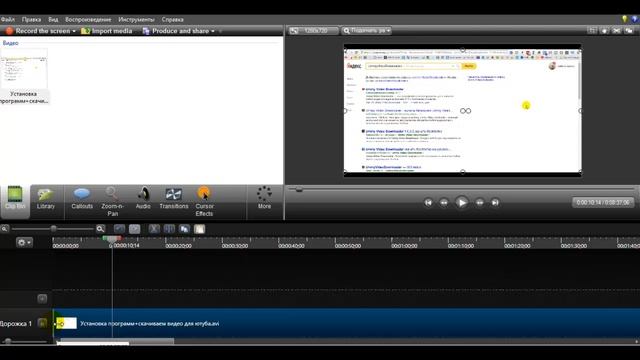Jump to next clip in the preview

click(495, 202)
